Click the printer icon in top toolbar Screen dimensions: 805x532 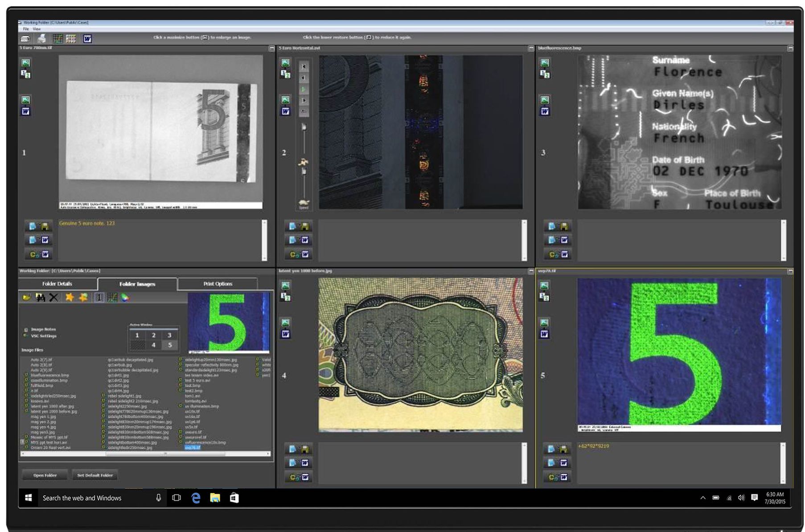click(41, 39)
